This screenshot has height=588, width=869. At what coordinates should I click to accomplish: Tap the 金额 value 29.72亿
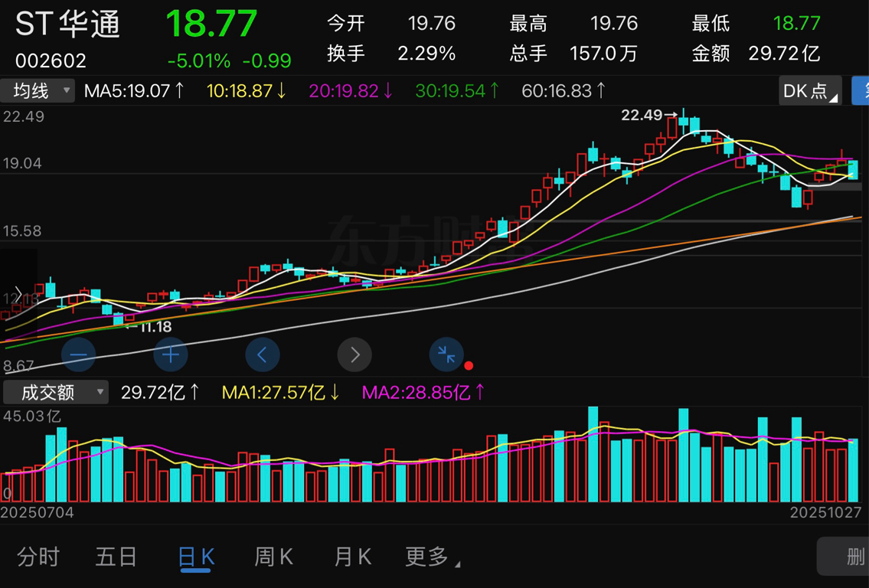[784, 53]
